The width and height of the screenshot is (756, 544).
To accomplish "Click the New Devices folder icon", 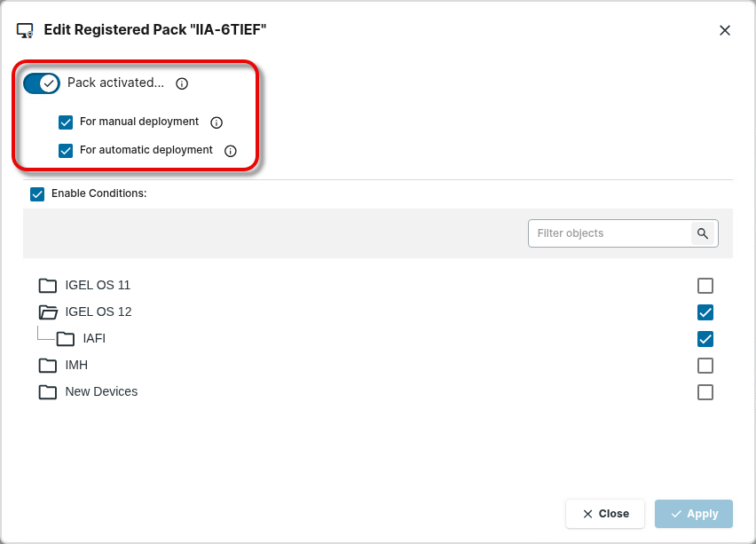I will [48, 392].
